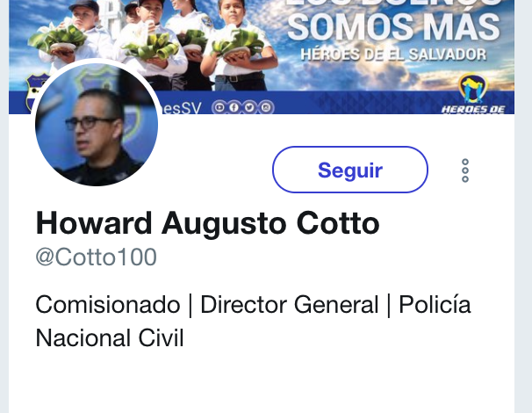The height and width of the screenshot is (413, 532).
Task: Click the rightmost child in the banner photo
Action: [238, 44]
